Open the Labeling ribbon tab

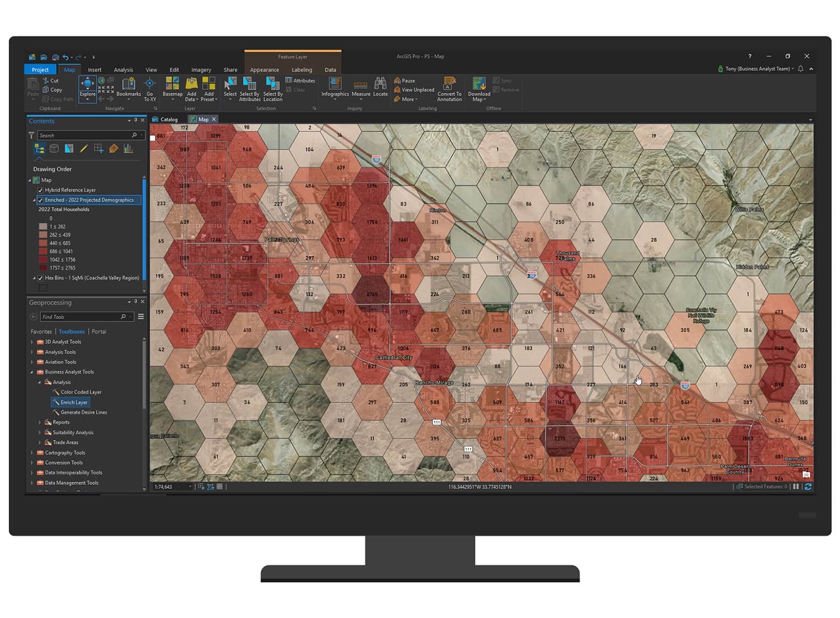click(x=302, y=69)
